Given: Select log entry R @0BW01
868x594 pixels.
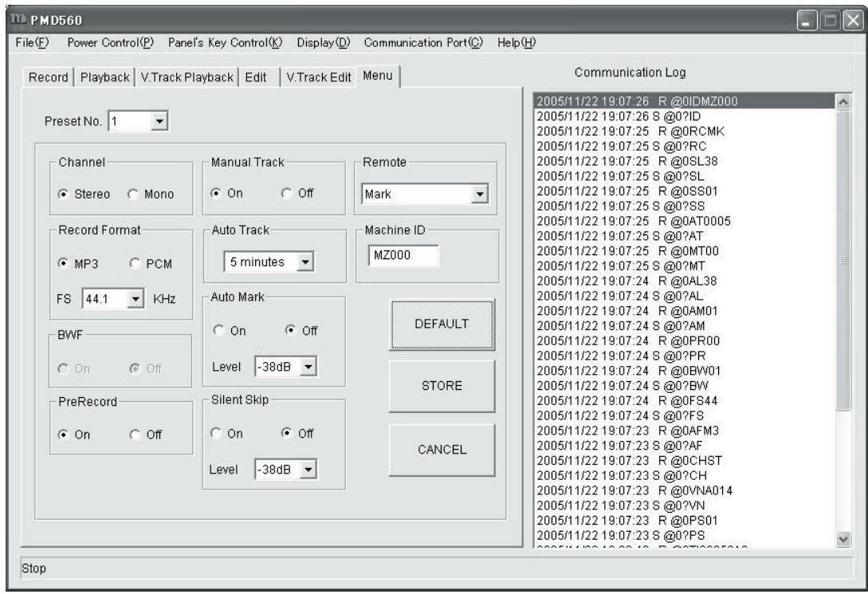Looking at the screenshot, I should [x=685, y=370].
